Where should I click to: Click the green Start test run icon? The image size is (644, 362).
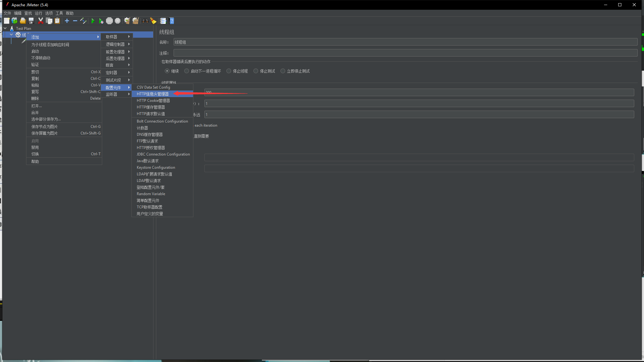[93, 21]
